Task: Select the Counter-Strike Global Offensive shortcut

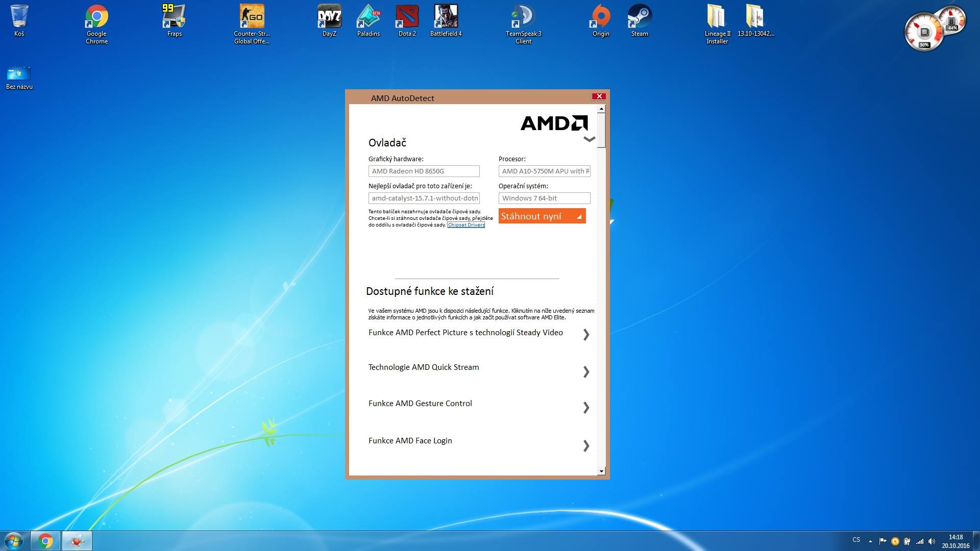Action: [252, 24]
